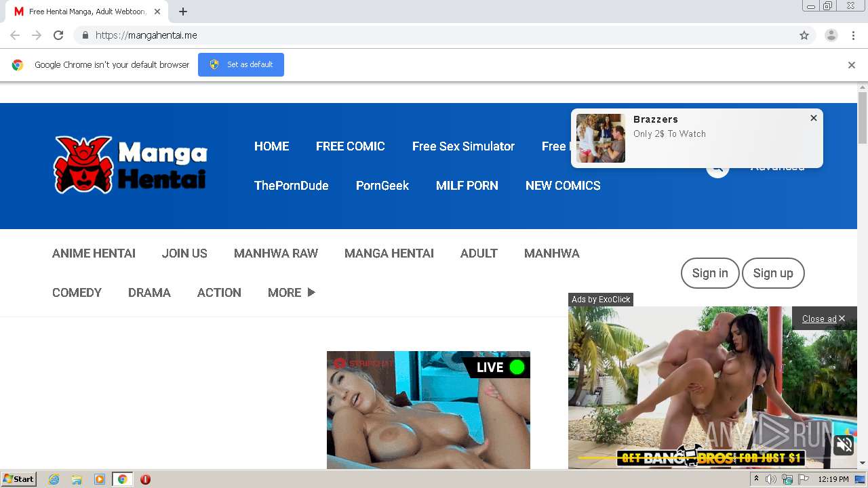Unmute the video ad sound icon
This screenshot has width=868, height=488.
844,445
